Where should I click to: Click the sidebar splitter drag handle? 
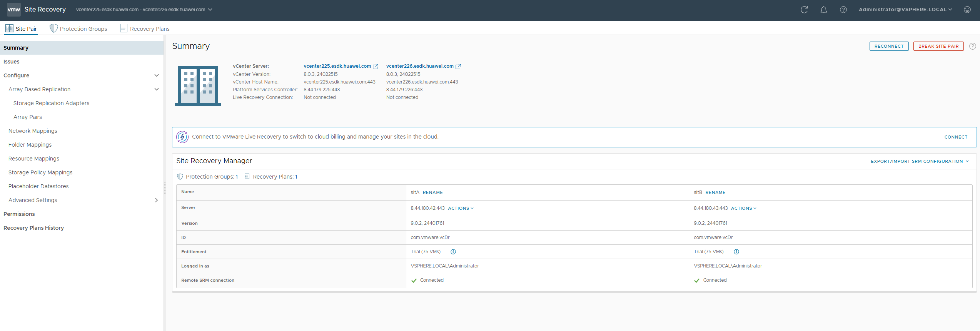tap(165, 188)
